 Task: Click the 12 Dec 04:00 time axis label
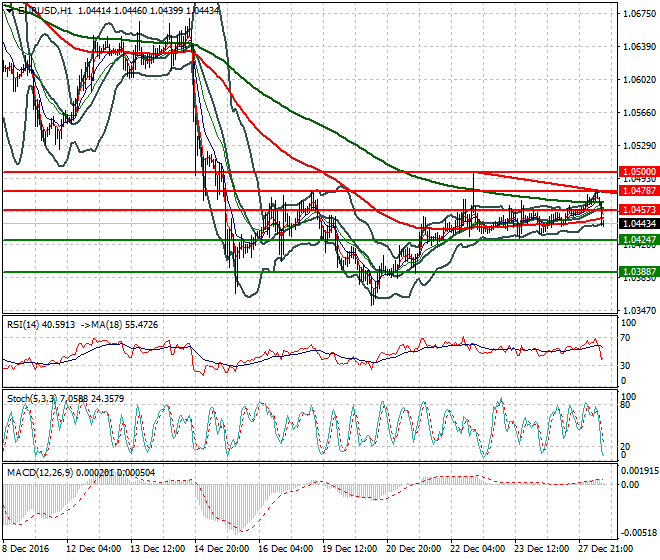(x=94, y=549)
